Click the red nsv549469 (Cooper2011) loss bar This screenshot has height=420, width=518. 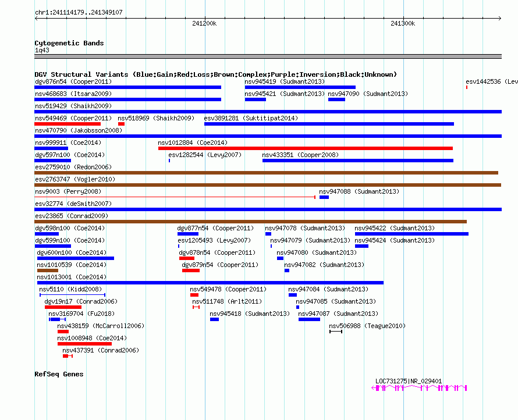[x=68, y=124]
